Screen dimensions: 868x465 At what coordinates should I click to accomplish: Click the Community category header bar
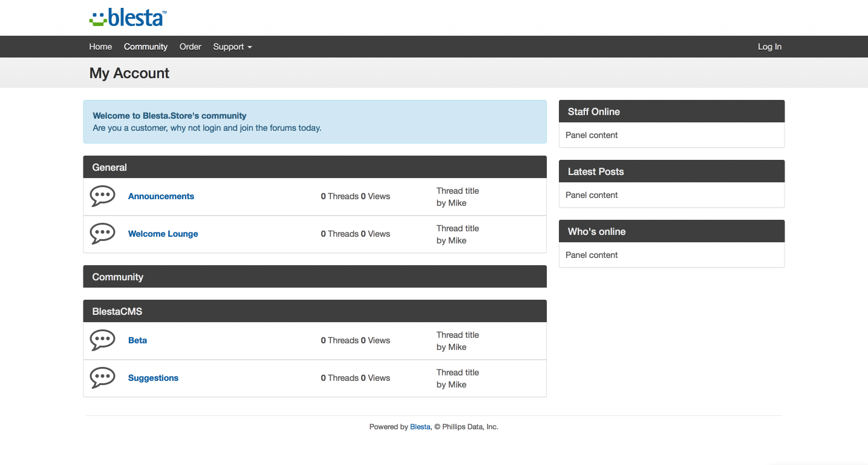[315, 277]
